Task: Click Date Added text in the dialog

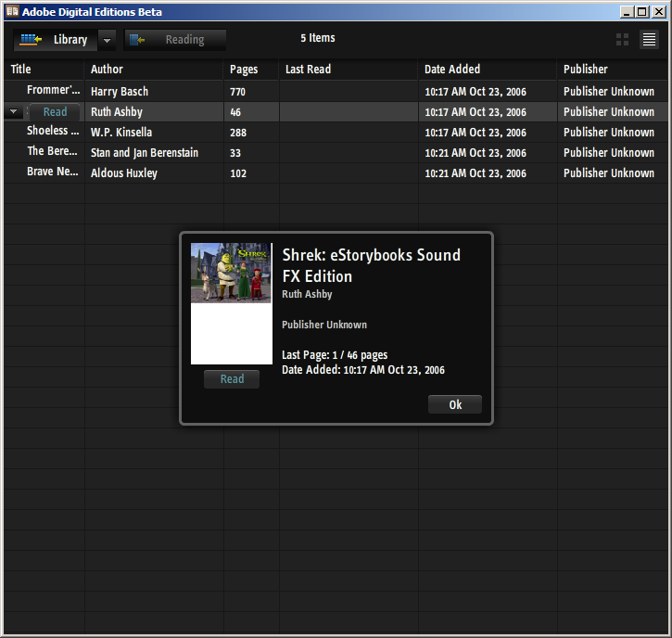Action: click(363, 370)
